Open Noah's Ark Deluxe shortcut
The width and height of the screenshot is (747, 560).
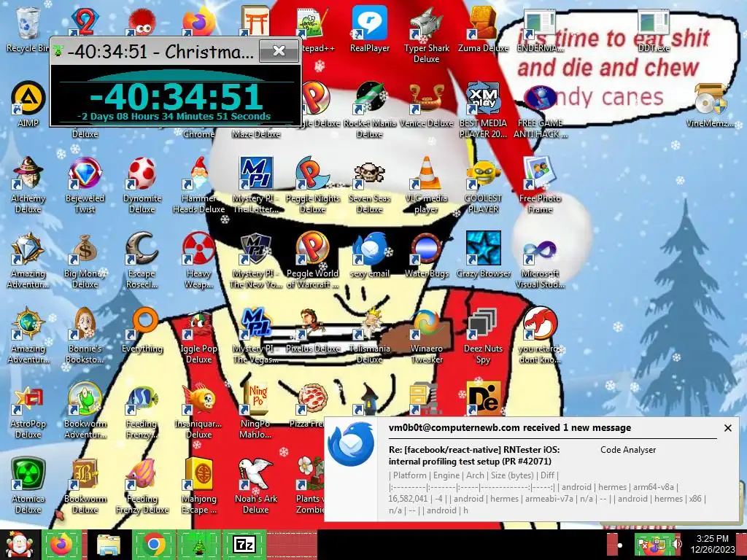coord(255,474)
